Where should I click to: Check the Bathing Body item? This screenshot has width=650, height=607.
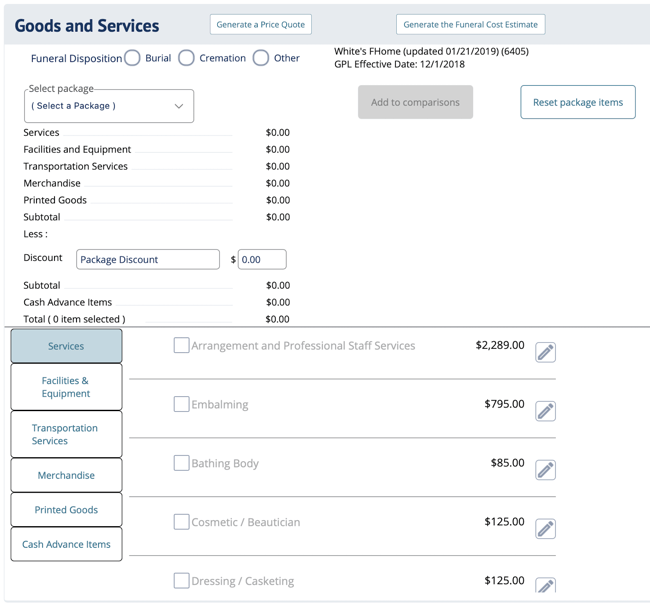(181, 463)
